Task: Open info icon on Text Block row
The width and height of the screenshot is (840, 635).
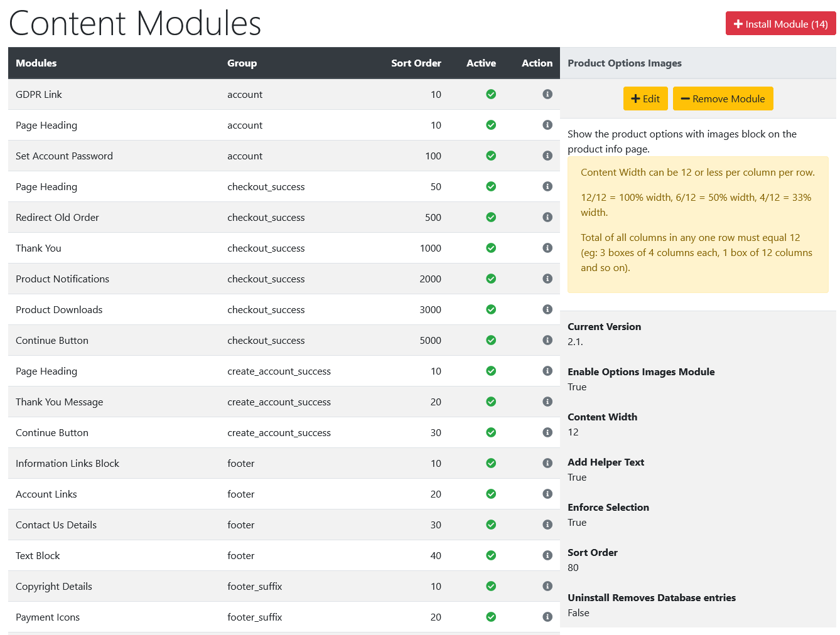Action: click(547, 555)
